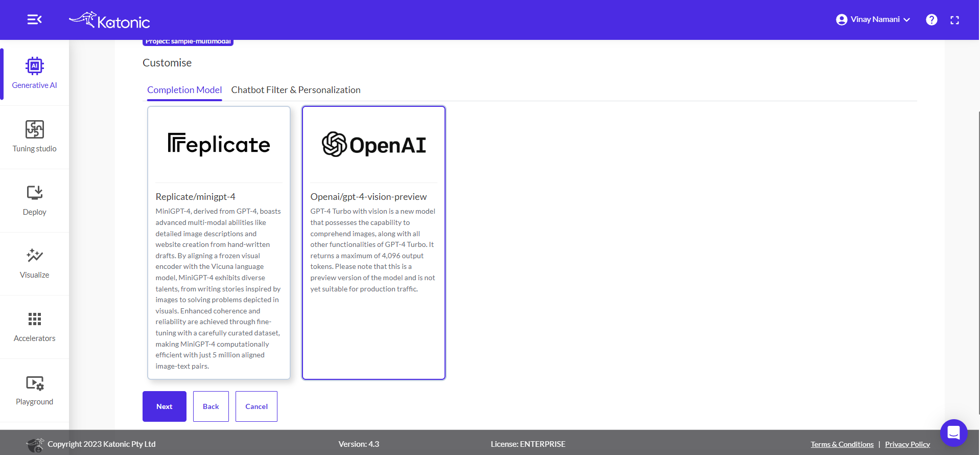Screen dimensions: 980x455
Task: Open the Privacy Policy link
Action: [x=907, y=444]
